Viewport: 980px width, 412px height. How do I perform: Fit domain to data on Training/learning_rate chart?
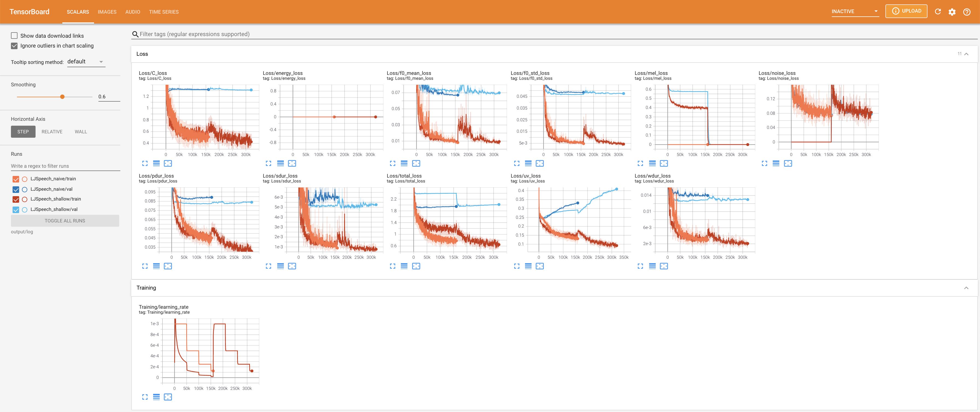[168, 397]
